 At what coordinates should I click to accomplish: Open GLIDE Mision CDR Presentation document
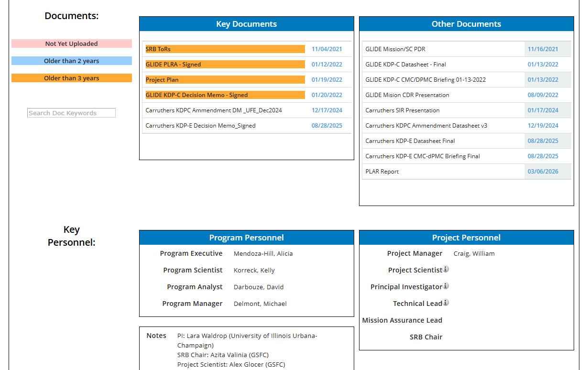click(407, 95)
